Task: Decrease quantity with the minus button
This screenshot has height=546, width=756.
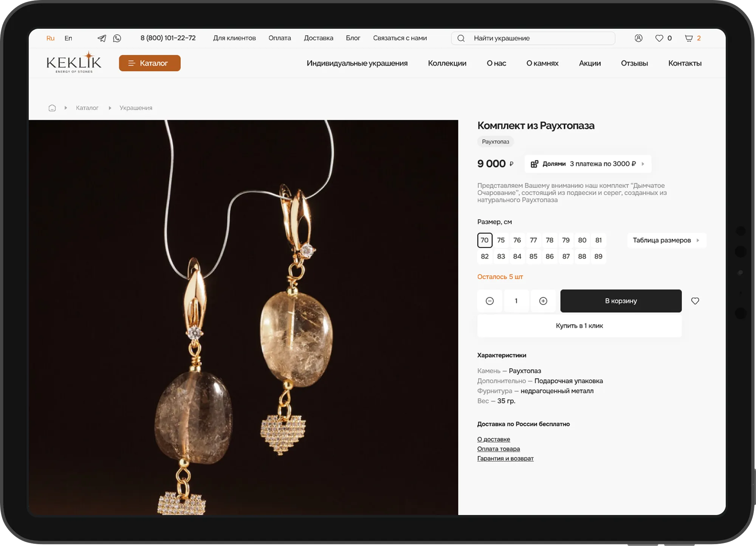Action: 490,301
